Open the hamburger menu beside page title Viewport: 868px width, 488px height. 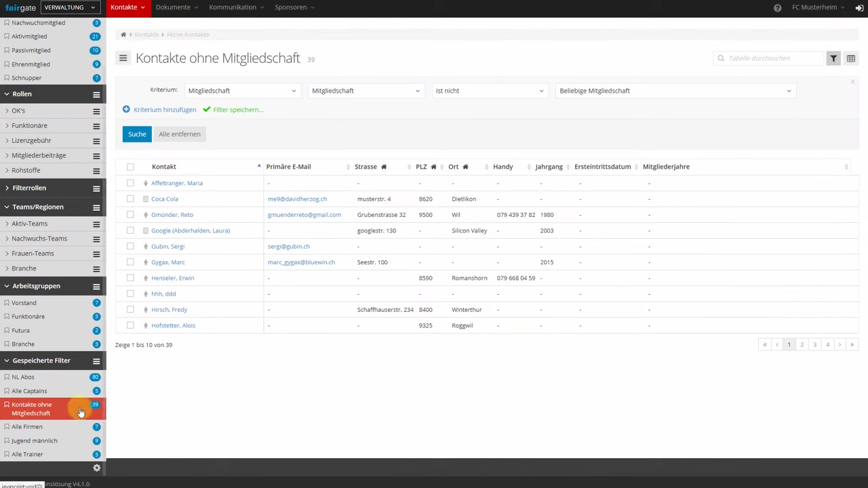[123, 58]
